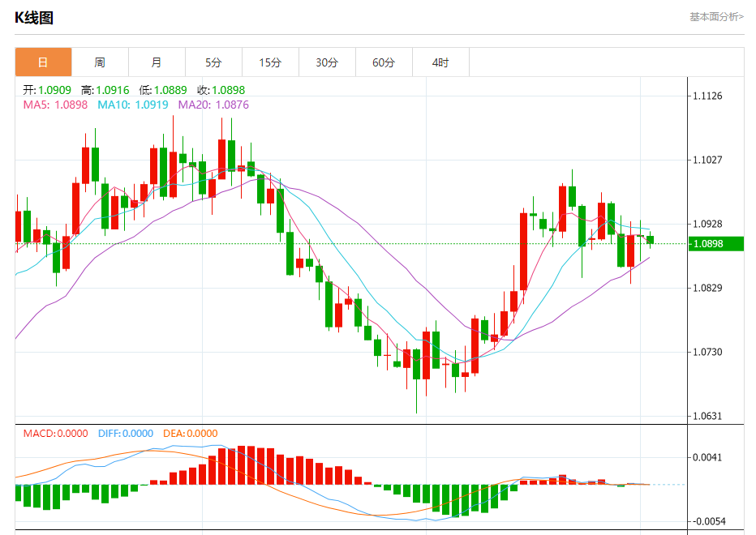
Task: Click the MA10: 1.0919 label
Action: pyautogui.click(x=133, y=105)
